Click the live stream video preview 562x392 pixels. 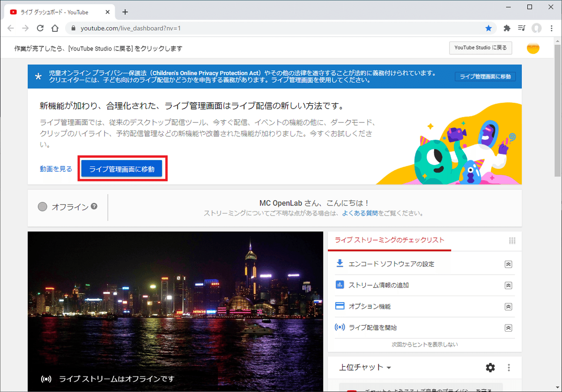pyautogui.click(x=176, y=312)
